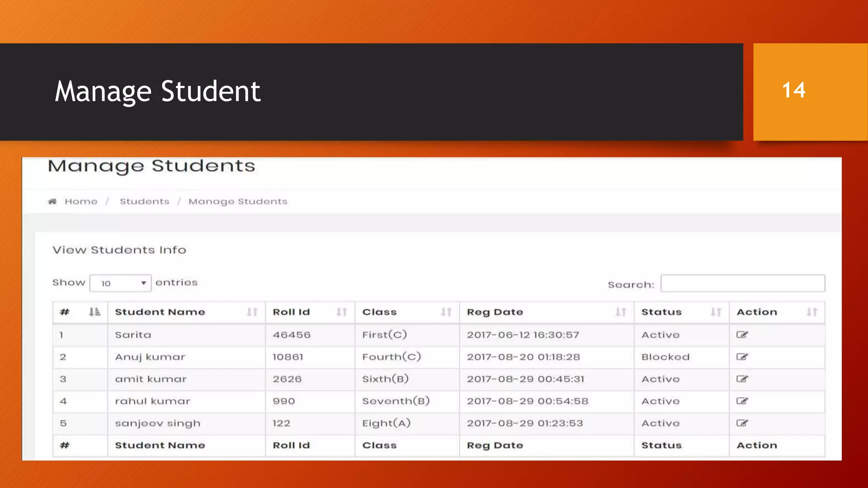Click footer 'Student Name' column label
The width and height of the screenshot is (868, 488).
click(x=160, y=445)
